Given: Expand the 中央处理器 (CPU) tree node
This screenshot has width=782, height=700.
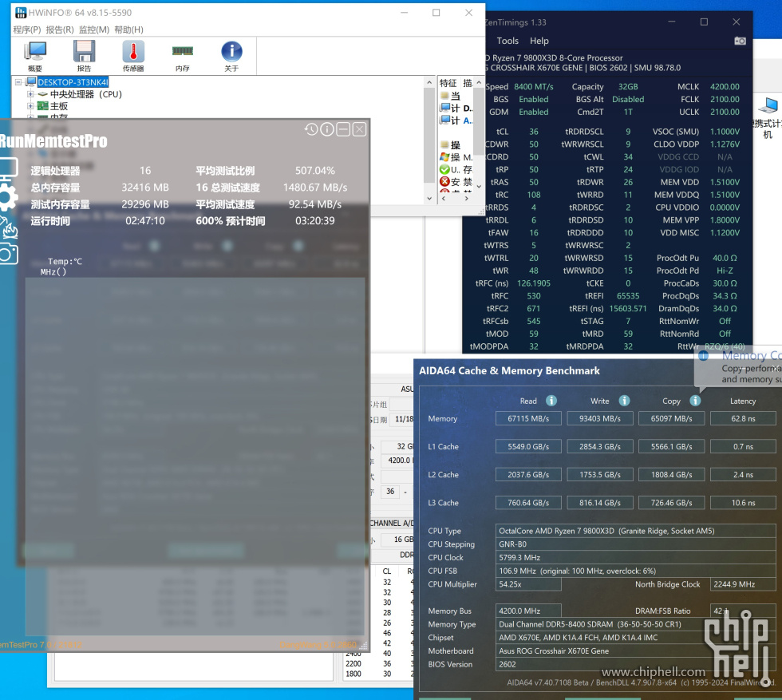Looking at the screenshot, I should pos(30,94).
